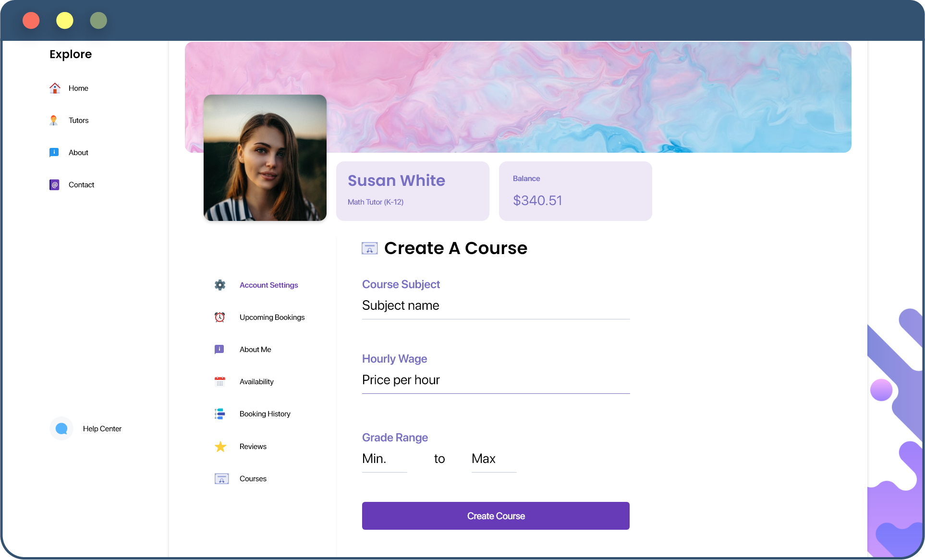Image resolution: width=925 pixels, height=560 pixels.
Task: Click the Create A Course header icon
Action: coord(369,248)
